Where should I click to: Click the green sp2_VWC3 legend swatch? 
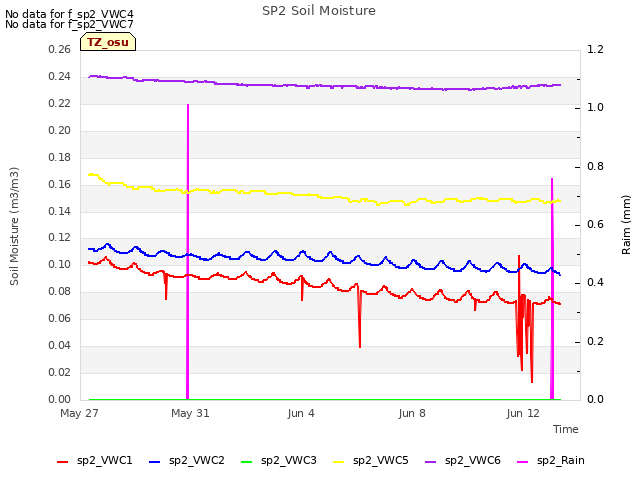coord(247,462)
